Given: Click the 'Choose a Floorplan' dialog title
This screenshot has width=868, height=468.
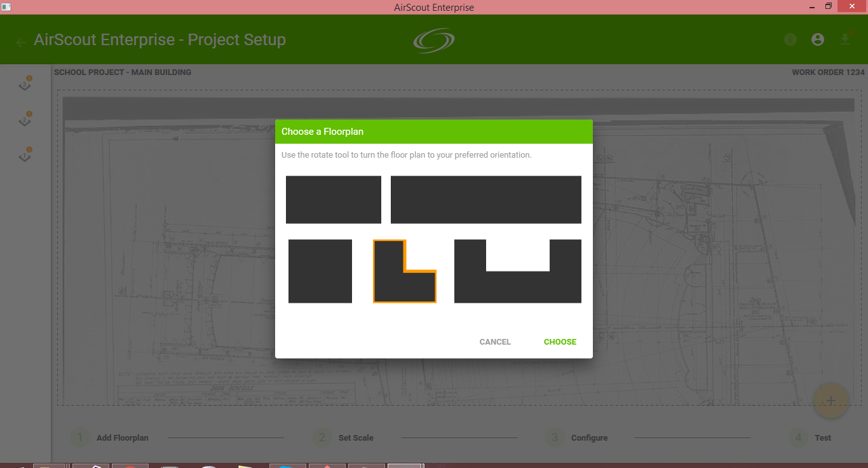Looking at the screenshot, I should point(322,132).
